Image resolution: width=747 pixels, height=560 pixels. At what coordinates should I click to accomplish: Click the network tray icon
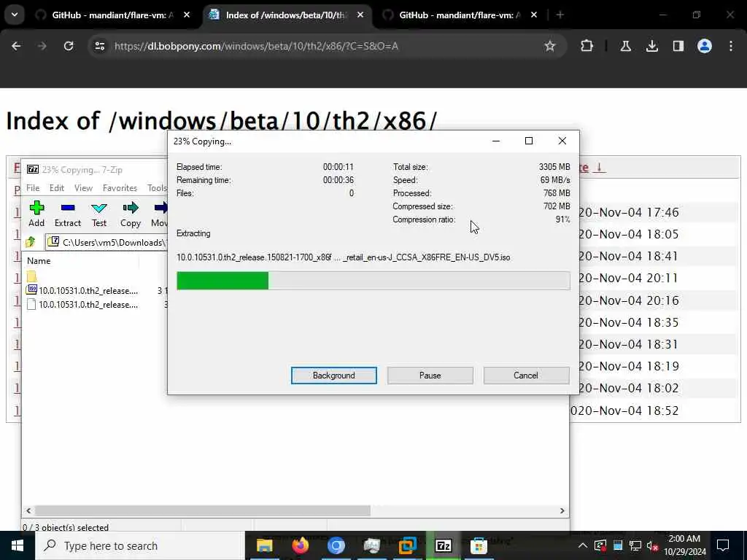tap(635, 545)
